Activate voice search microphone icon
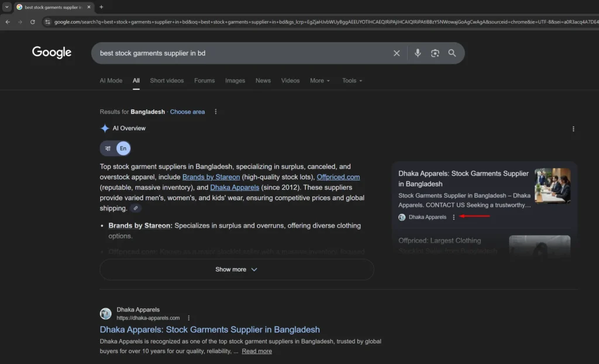This screenshot has width=599, height=364. [x=417, y=53]
